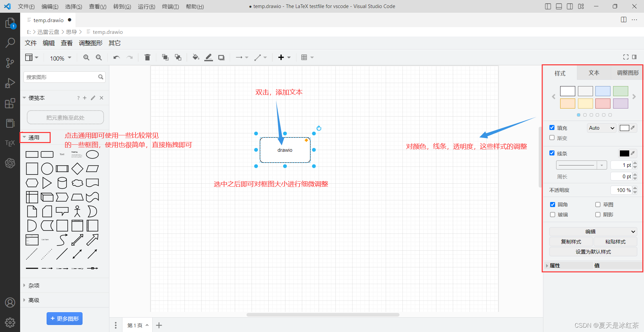Image resolution: width=644 pixels, height=332 pixels.
Task: Switch to the 文本 tab
Action: tap(594, 73)
